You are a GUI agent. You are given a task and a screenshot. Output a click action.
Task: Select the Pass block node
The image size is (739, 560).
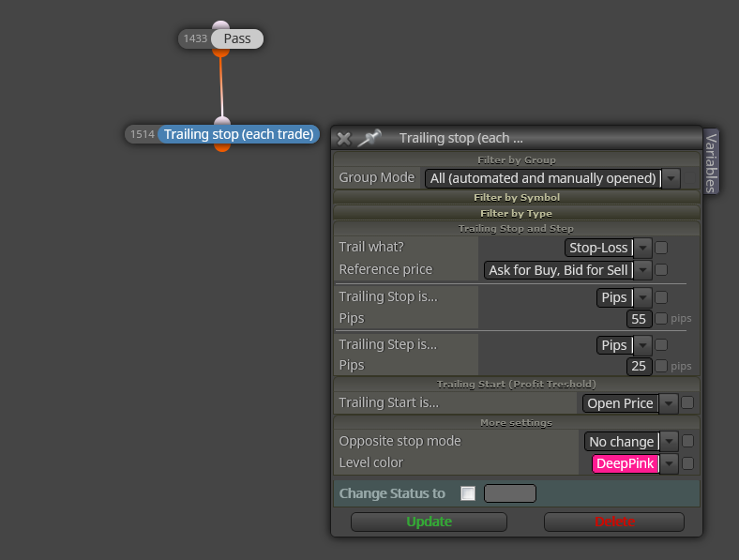pos(237,38)
